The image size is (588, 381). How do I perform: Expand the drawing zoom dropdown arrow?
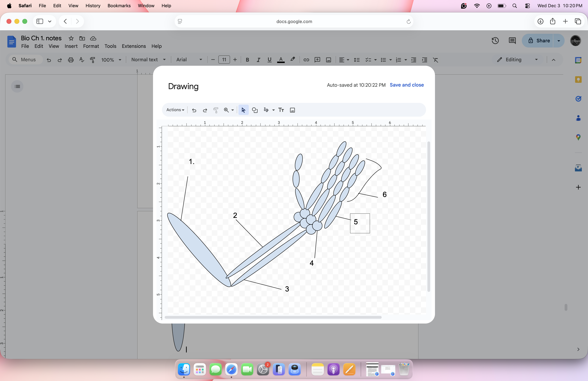[233, 110]
